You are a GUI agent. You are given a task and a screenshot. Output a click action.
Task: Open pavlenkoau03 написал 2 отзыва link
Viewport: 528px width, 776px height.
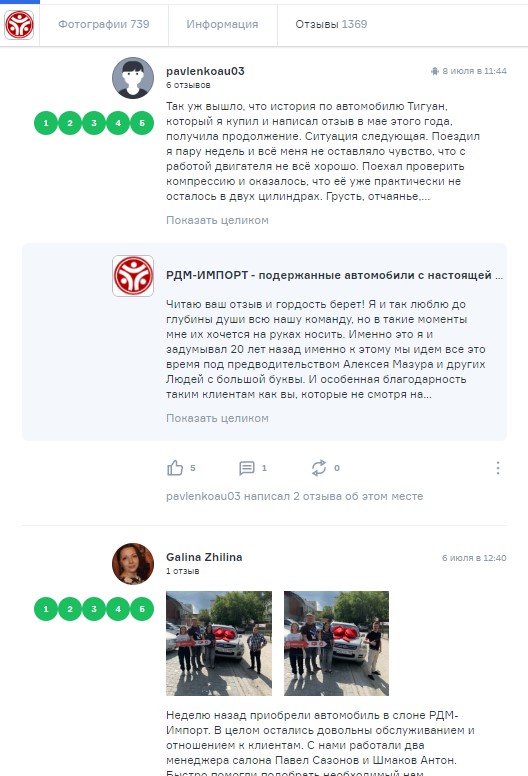[294, 496]
